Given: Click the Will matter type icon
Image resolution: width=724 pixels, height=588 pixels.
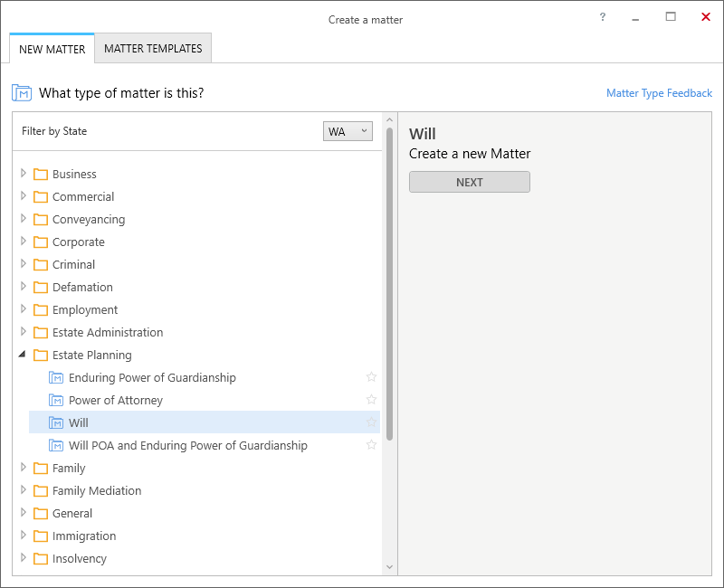Looking at the screenshot, I should click(x=56, y=422).
